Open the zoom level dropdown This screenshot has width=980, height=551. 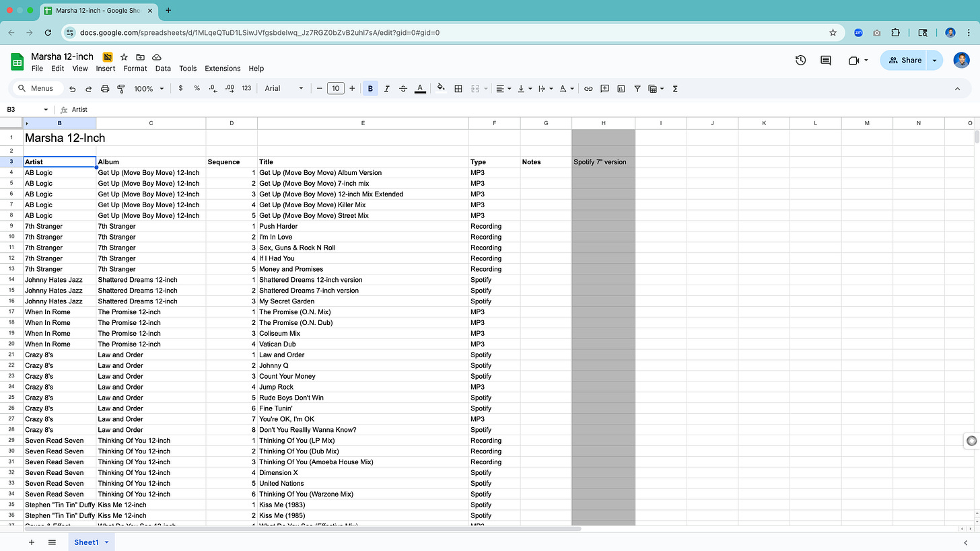148,88
